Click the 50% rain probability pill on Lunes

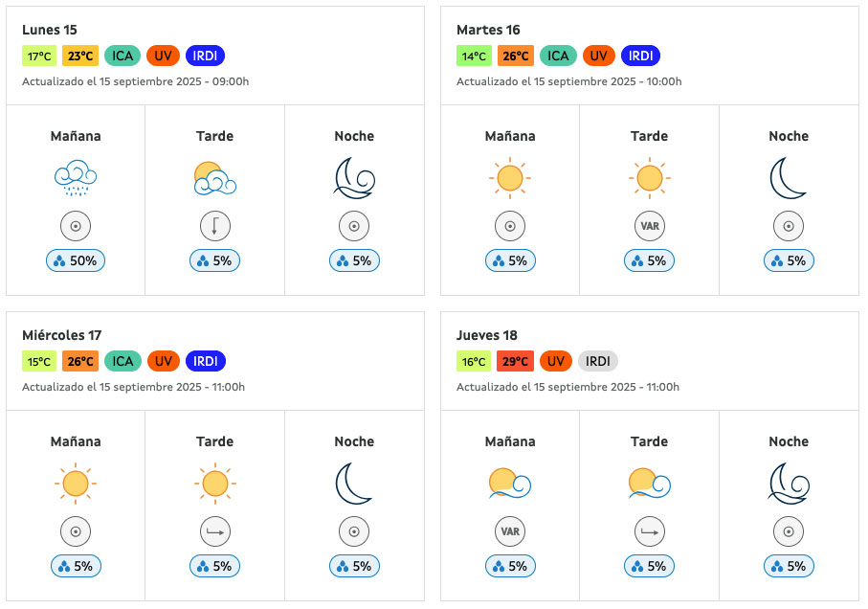pyautogui.click(x=76, y=260)
